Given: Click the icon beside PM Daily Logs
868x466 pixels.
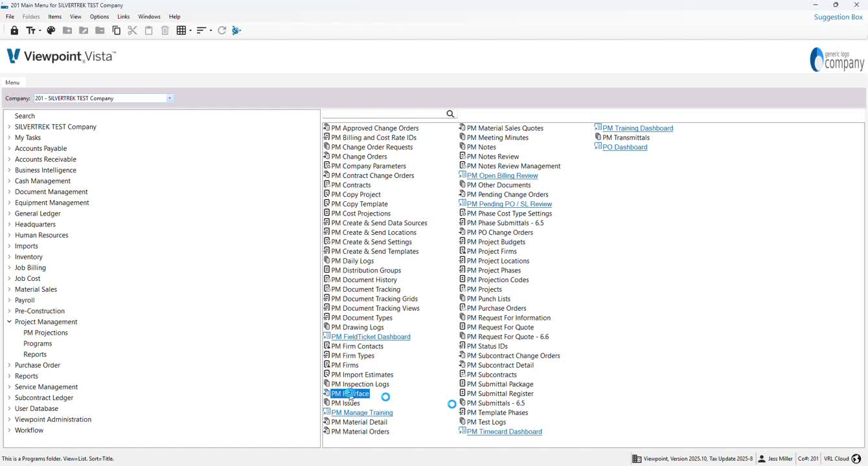Looking at the screenshot, I should click(x=326, y=260).
